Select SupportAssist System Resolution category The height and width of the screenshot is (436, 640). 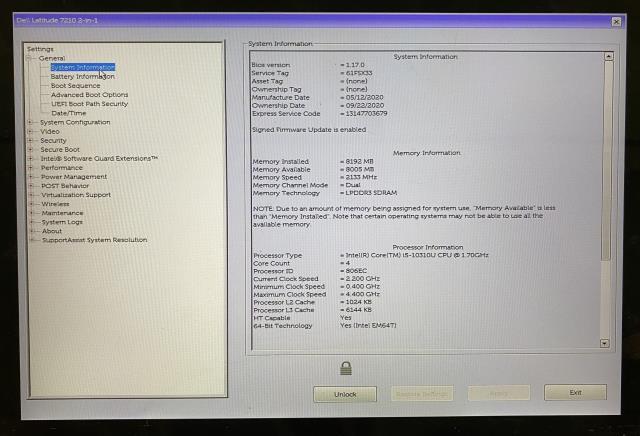95,240
